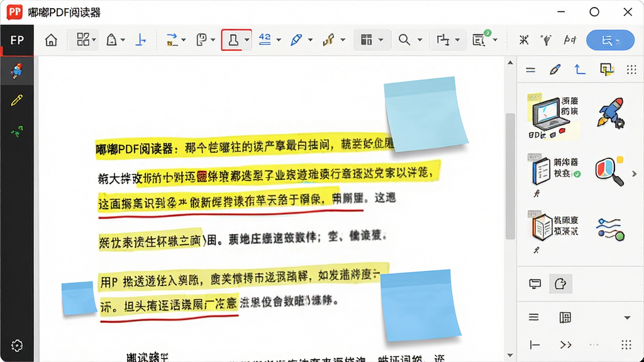Screen dimensions: 644x362
Task: Click blue up-arrow icon in right panel
Action: (579, 69)
